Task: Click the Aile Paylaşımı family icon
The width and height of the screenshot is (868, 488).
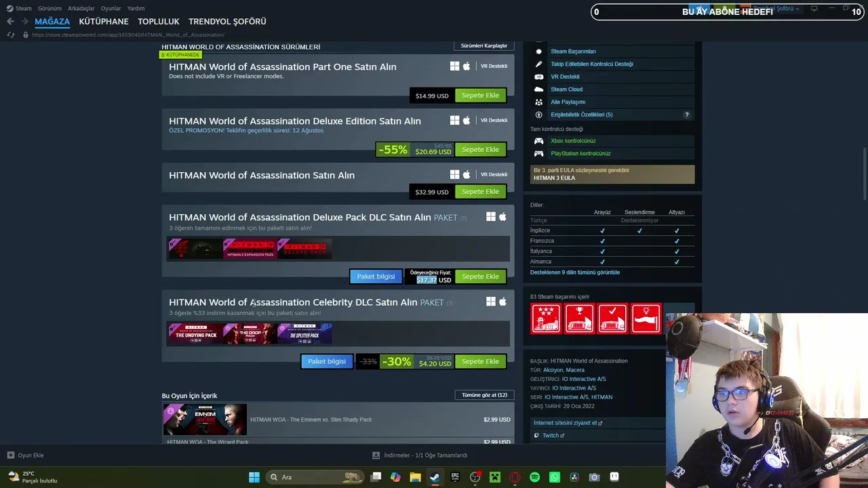Action: [x=539, y=102]
